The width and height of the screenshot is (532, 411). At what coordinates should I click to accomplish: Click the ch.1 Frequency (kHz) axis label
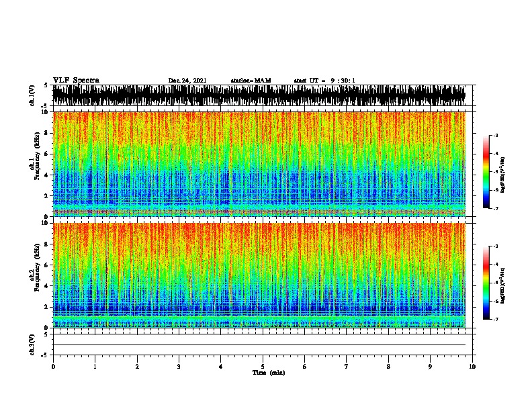pos(35,156)
